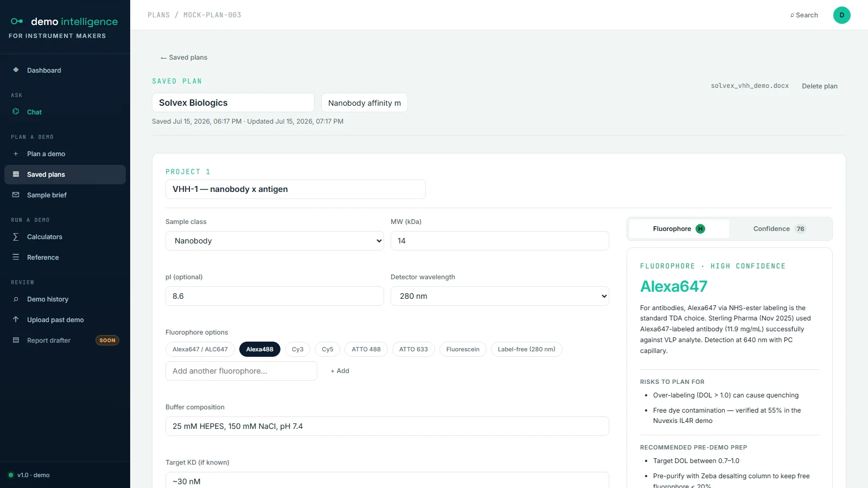Click the plus icon beside Plan a demo
This screenshot has height=488, width=868.
(x=16, y=154)
